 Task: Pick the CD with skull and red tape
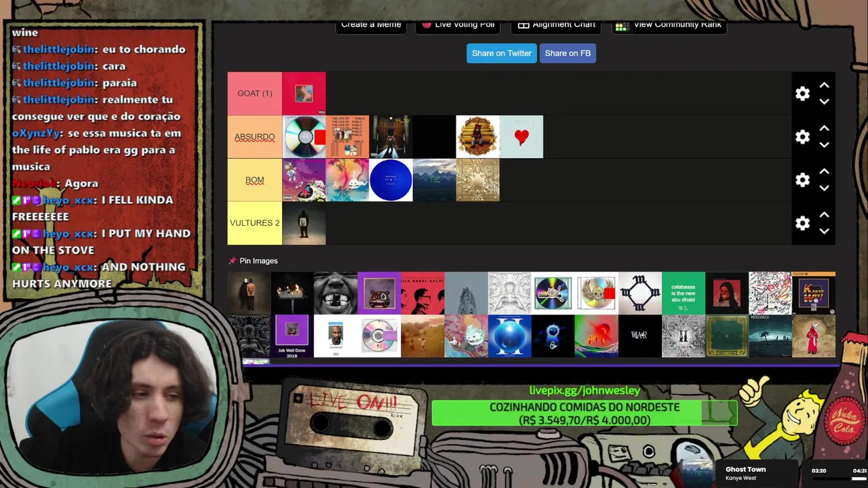[x=596, y=293]
